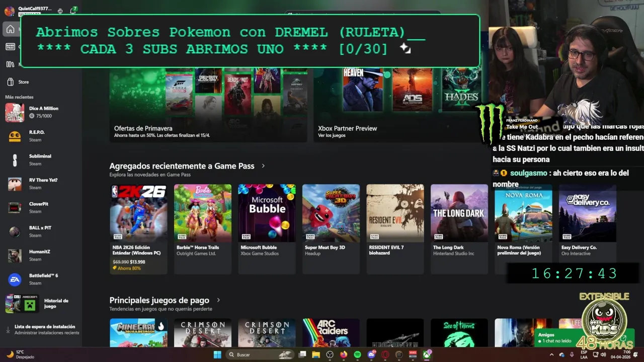
Task: Open Task View on the taskbar
Action: point(302,354)
